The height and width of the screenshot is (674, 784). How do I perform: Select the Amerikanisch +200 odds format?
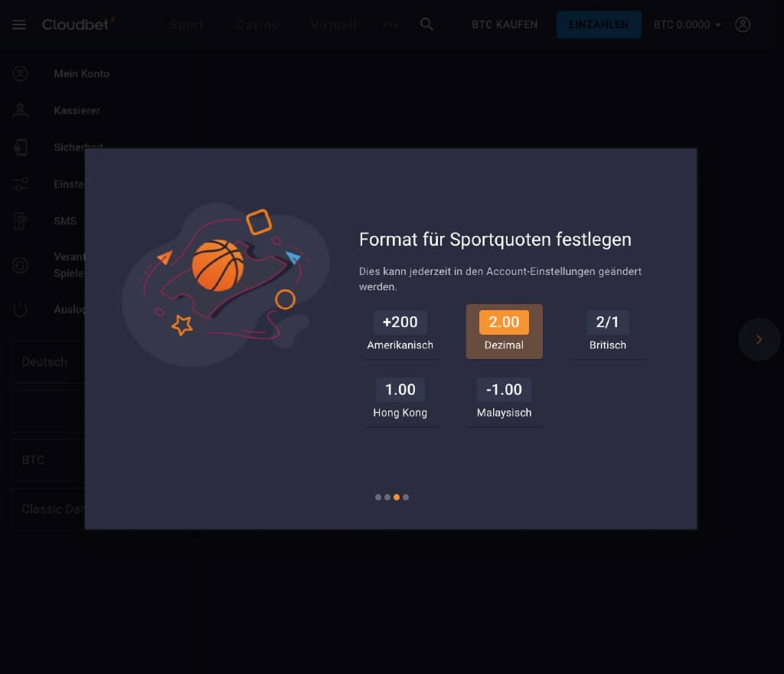coord(400,332)
